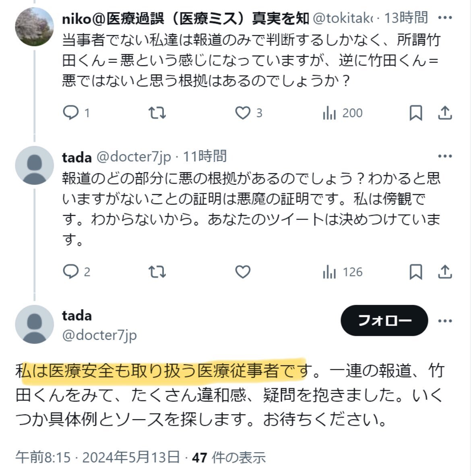471x476 pixels.
Task: Retweet tada's 11時間 tweet
Action: tap(157, 271)
